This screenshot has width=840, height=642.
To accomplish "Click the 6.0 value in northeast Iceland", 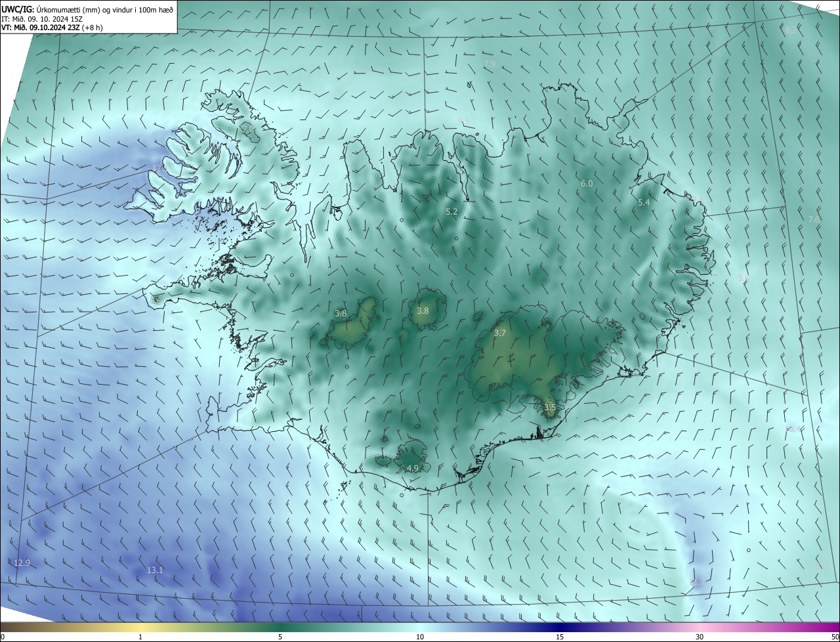I will point(587,184).
